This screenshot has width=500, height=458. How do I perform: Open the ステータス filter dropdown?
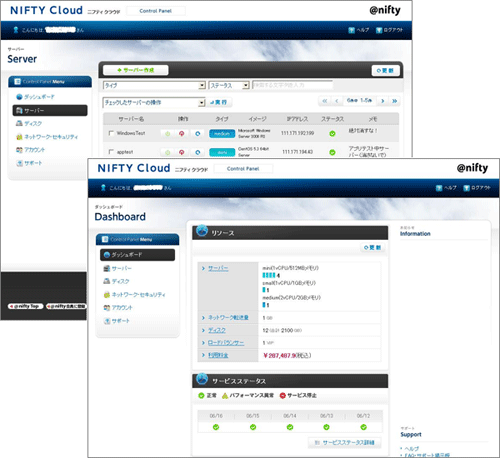[x=229, y=86]
